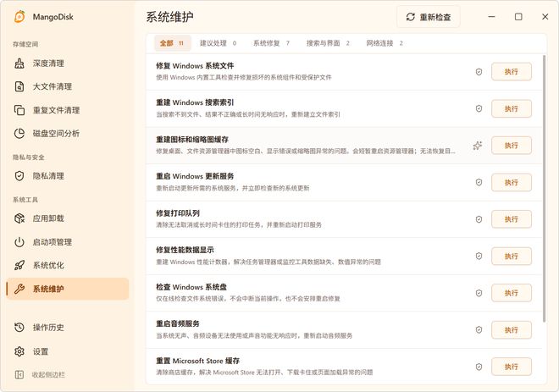559x392 pixels.
Task: Run 执行 for 重置 Microsoft Store 缓存
Action: click(x=512, y=367)
